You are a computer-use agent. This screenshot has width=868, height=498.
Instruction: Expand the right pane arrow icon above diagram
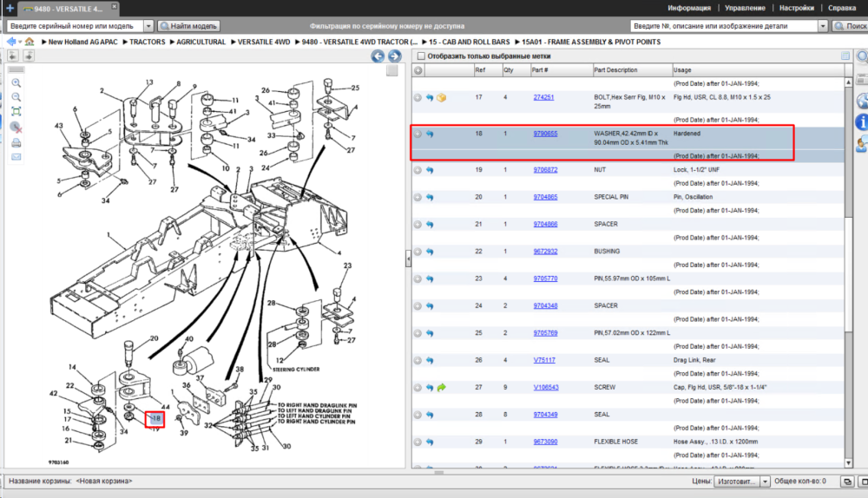(x=29, y=56)
